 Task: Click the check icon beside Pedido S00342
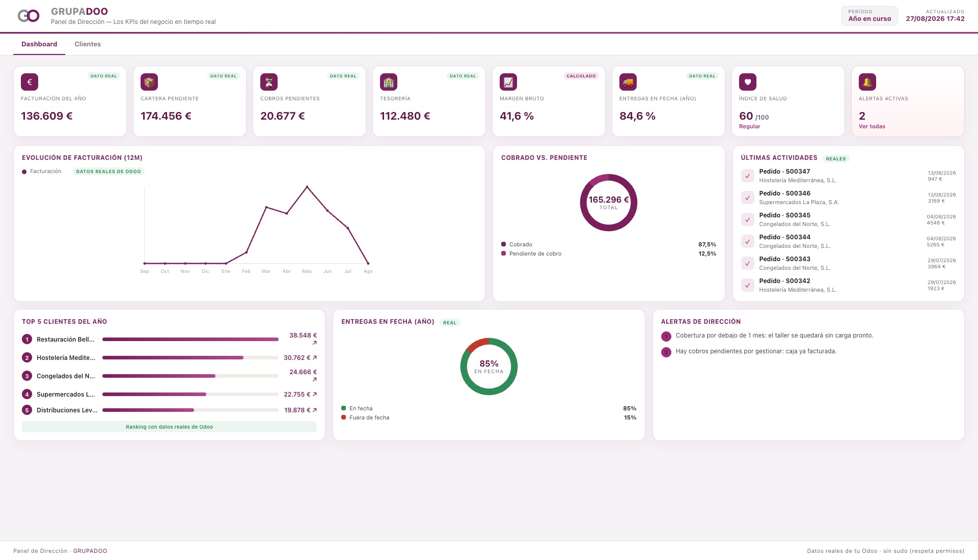point(747,285)
